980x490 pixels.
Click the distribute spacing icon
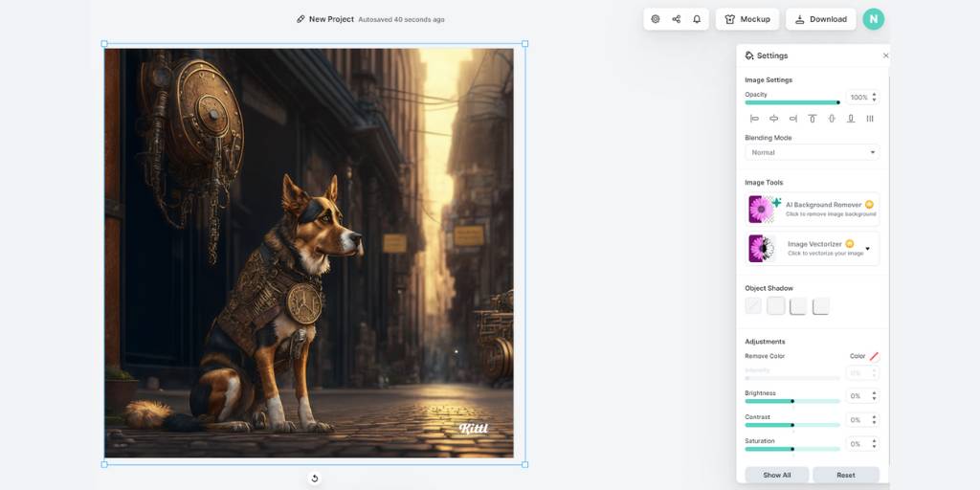(870, 119)
